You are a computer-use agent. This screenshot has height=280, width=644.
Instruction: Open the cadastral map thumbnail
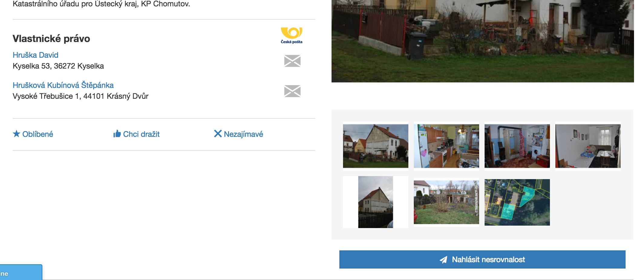pos(517,202)
